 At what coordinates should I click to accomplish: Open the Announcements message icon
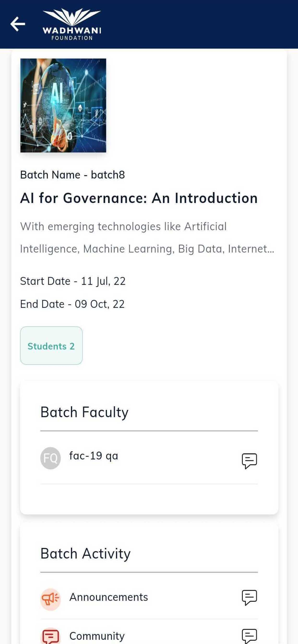click(x=250, y=598)
